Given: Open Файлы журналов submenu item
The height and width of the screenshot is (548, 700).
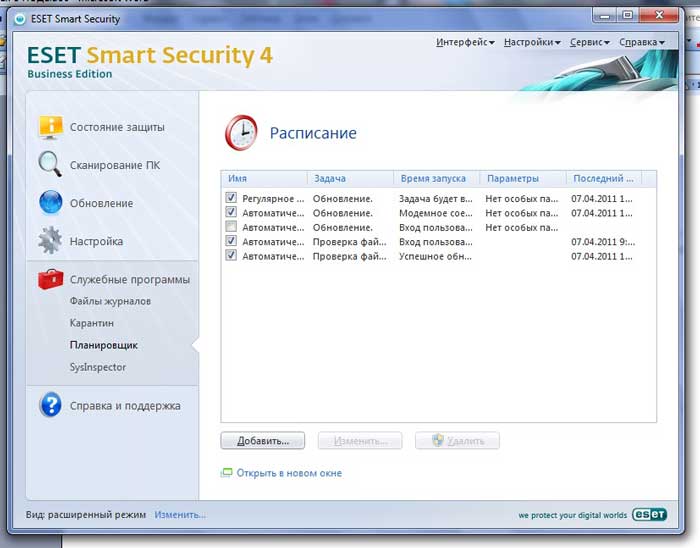Looking at the screenshot, I should [110, 301].
